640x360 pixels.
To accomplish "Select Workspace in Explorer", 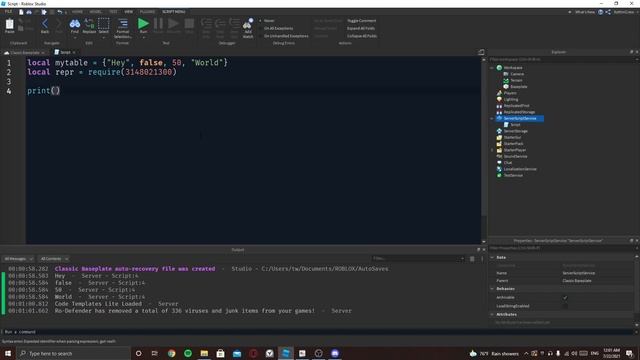I will coord(513,68).
